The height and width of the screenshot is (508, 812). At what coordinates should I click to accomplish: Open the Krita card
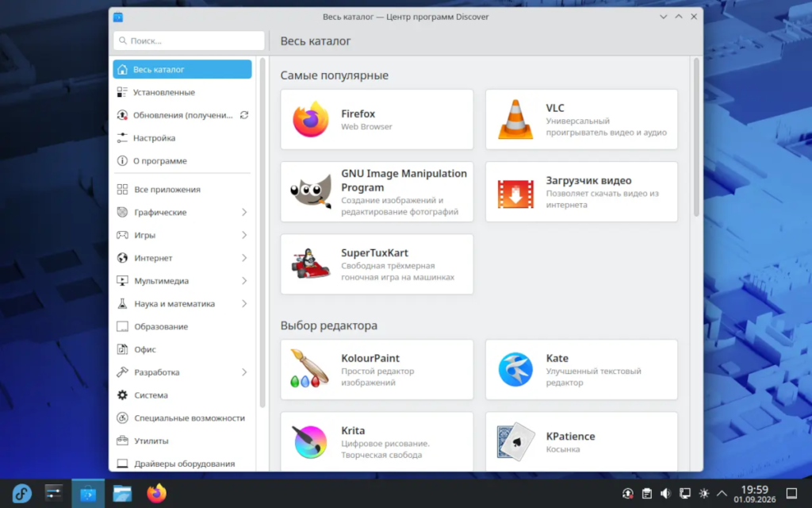pyautogui.click(x=377, y=441)
